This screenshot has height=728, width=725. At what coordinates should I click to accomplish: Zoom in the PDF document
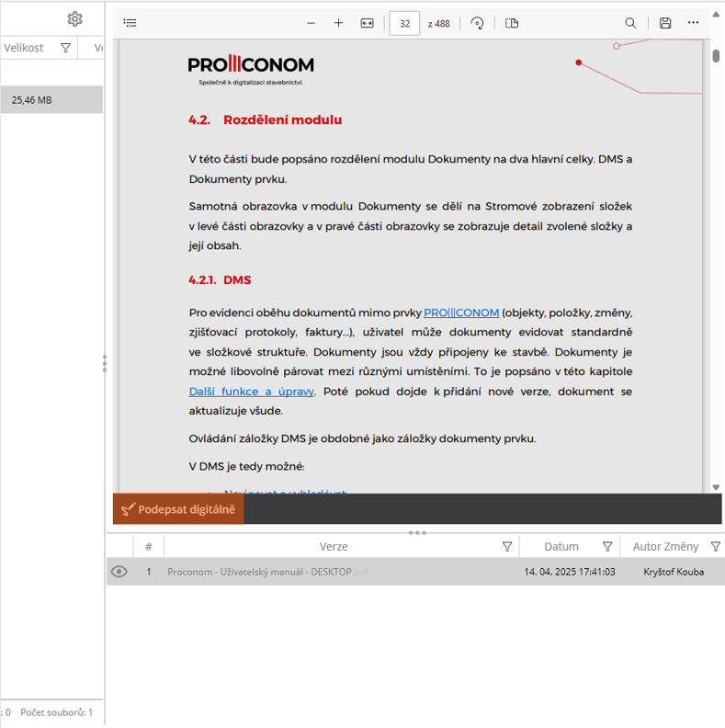[338, 23]
